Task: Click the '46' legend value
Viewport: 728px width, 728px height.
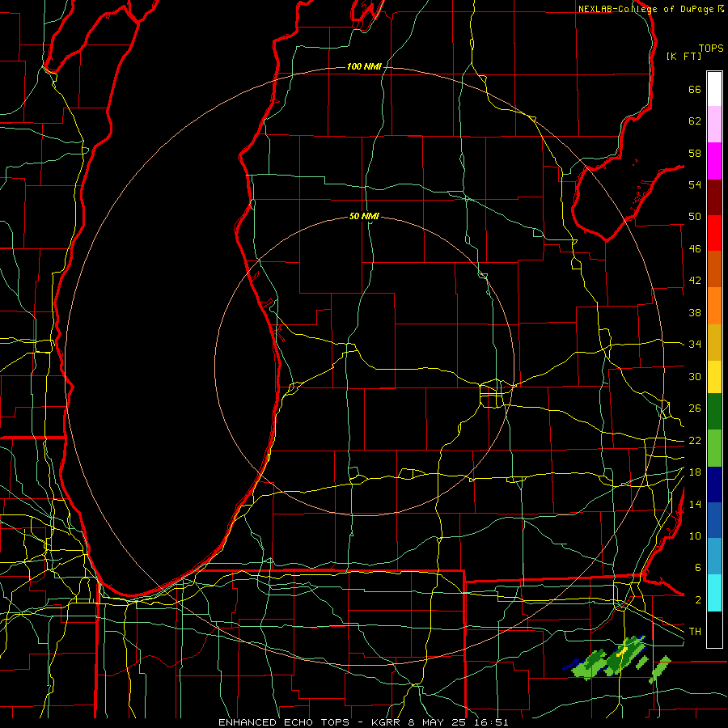Action: coord(695,249)
